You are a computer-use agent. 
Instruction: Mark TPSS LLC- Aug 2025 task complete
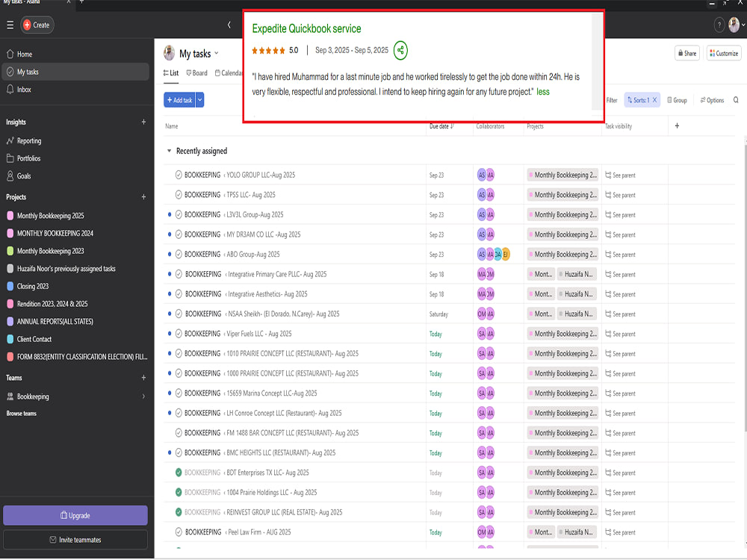tap(179, 195)
